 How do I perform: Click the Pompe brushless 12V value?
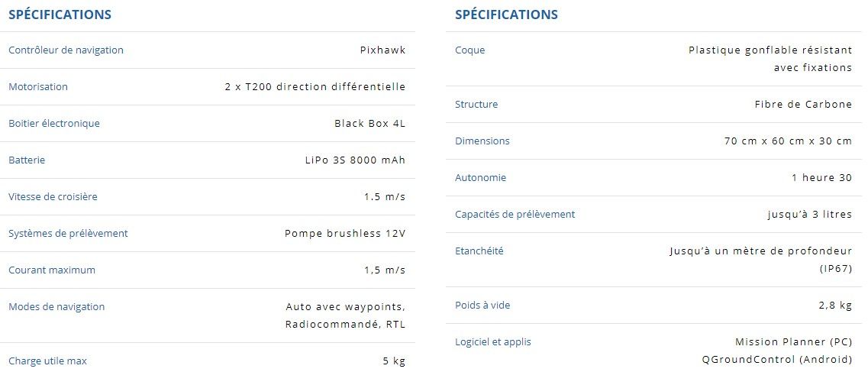[x=345, y=234]
